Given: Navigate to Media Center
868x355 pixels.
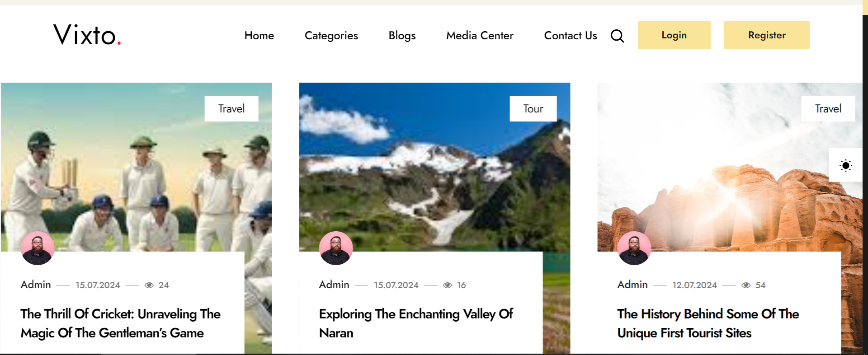Looking at the screenshot, I should (x=480, y=36).
